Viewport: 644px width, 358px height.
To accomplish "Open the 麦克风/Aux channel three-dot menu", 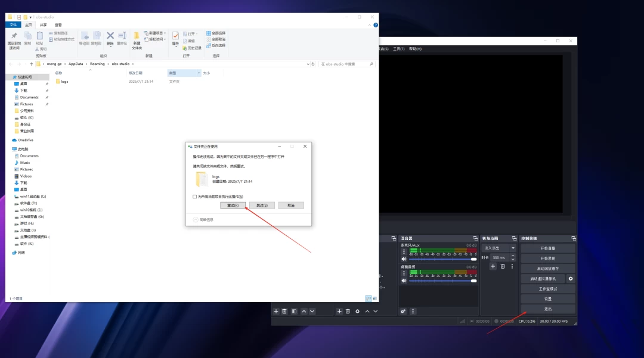I will pyautogui.click(x=404, y=251).
